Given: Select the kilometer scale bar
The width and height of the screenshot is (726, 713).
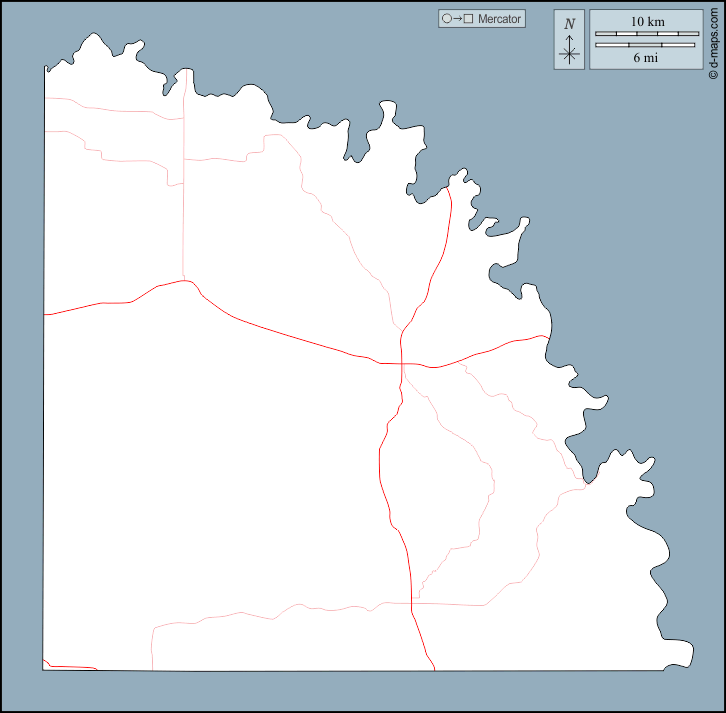Looking at the screenshot, I should click(647, 34).
